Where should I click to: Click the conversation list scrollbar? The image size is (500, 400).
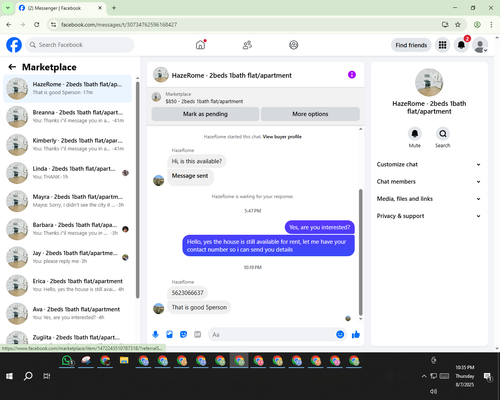click(138, 190)
